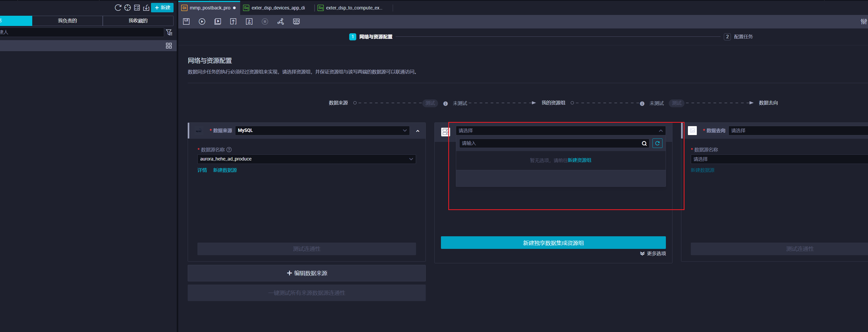The image size is (868, 332).
Task: Click destination 测试连通性 button
Action: tap(779, 249)
